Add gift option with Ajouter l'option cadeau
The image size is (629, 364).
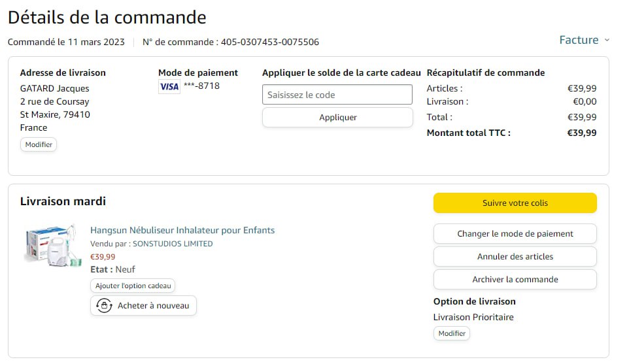point(133,286)
